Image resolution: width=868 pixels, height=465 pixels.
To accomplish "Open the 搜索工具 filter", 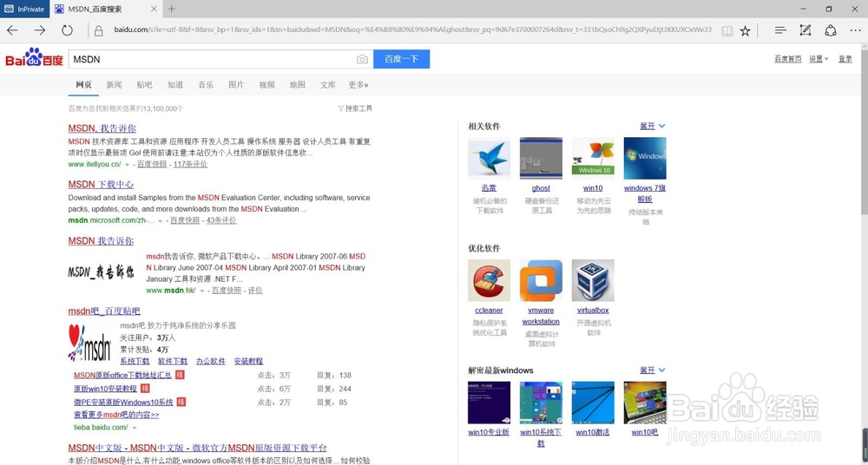I will (x=355, y=108).
